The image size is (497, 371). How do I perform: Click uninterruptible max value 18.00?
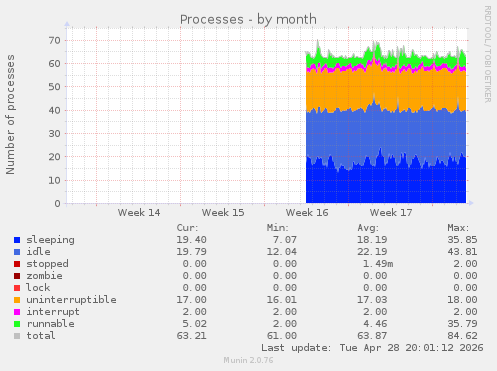click(x=462, y=300)
